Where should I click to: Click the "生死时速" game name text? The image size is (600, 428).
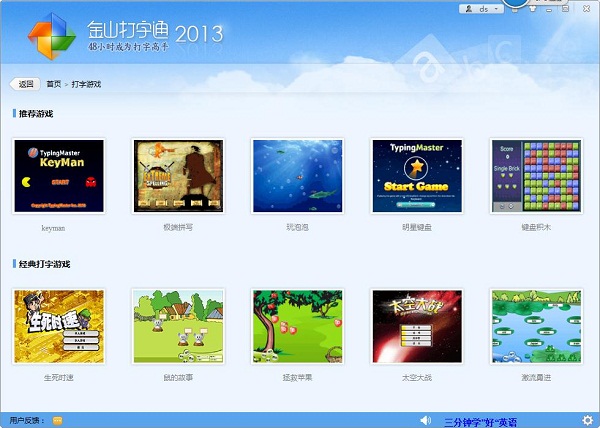point(59,378)
